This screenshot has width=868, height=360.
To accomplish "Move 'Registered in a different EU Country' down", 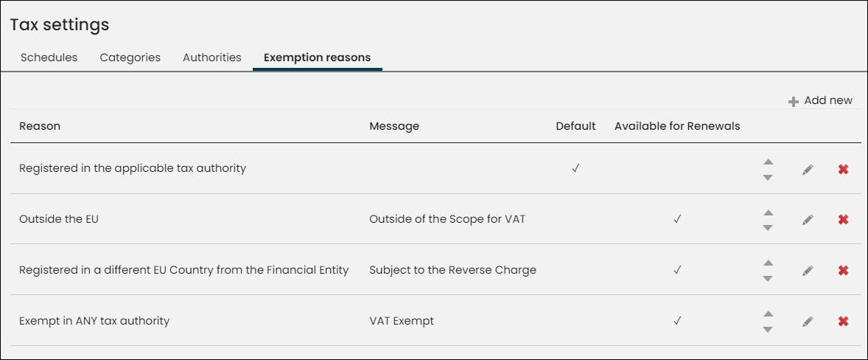I will [768, 279].
